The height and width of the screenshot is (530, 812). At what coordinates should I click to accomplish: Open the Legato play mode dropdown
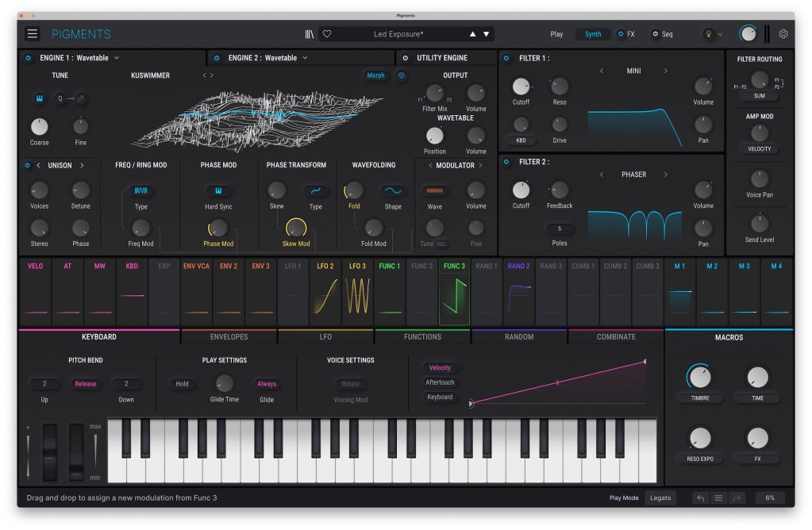click(660, 497)
